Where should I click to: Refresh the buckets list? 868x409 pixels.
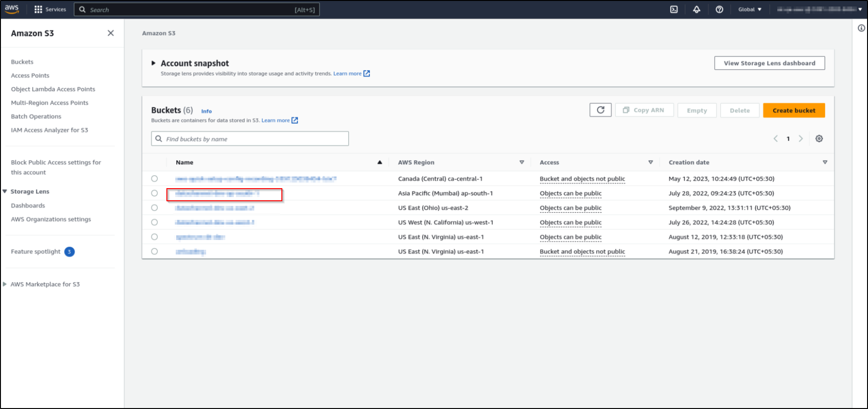click(x=600, y=110)
